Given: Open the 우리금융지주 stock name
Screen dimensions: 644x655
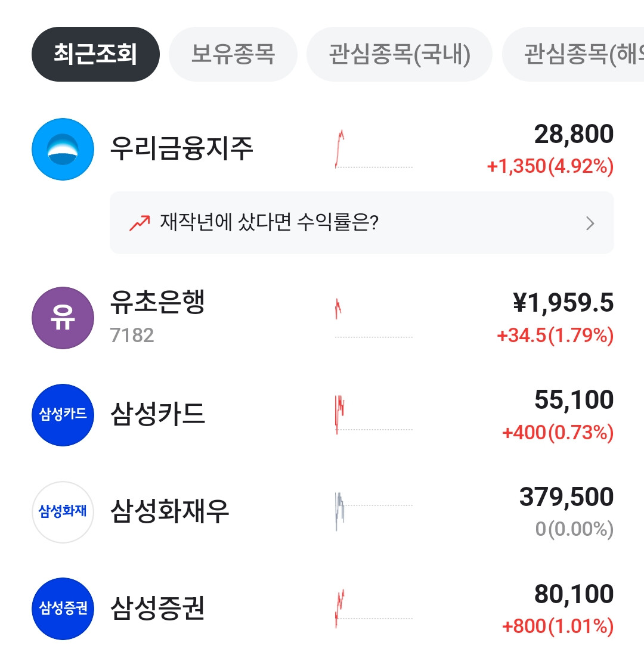Looking at the screenshot, I should point(182,149).
